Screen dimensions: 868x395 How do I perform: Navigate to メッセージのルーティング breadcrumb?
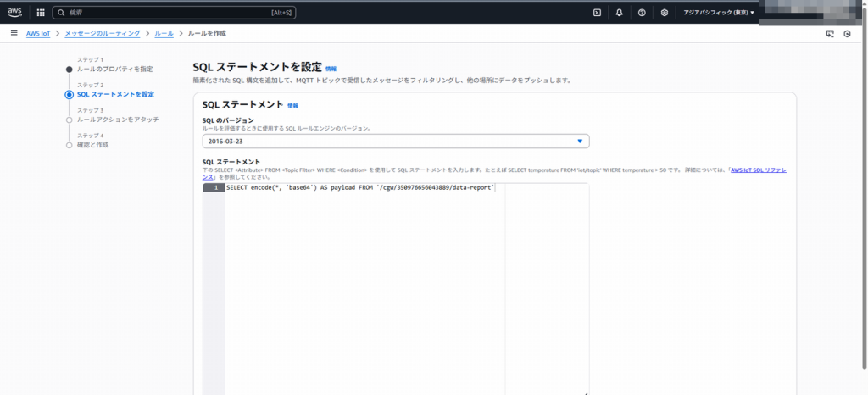103,33
